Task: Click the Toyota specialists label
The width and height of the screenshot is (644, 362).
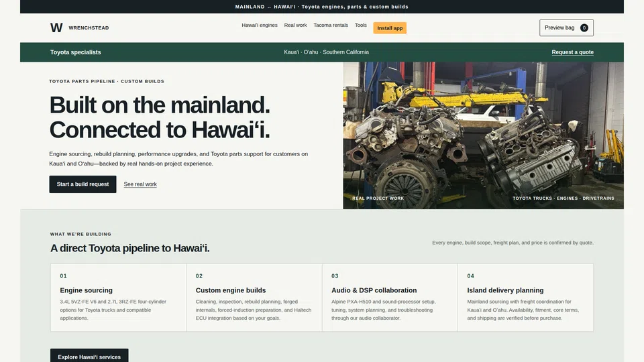Action: pyautogui.click(x=76, y=52)
